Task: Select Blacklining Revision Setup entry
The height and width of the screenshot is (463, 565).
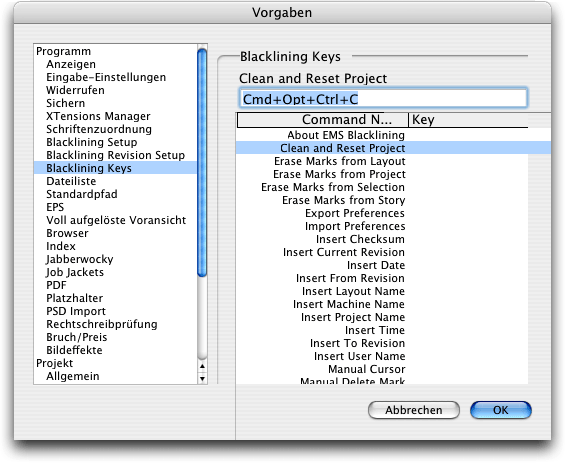Action: point(115,155)
